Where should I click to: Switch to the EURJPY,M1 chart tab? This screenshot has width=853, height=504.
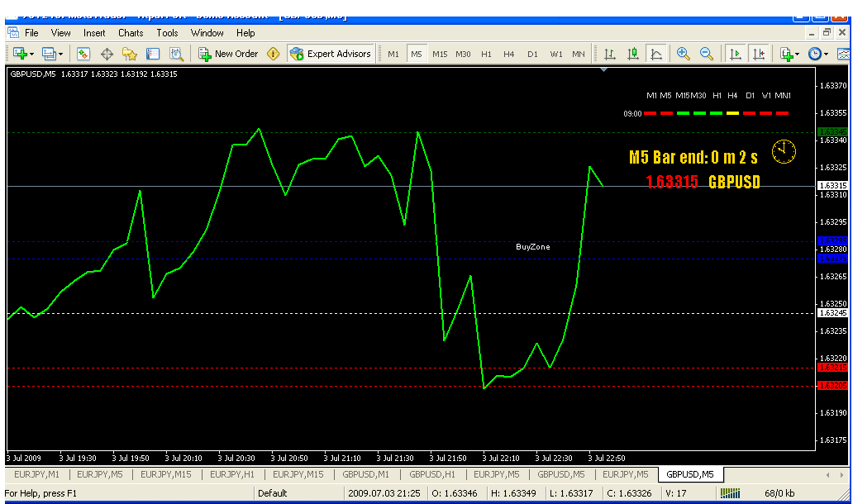36,474
